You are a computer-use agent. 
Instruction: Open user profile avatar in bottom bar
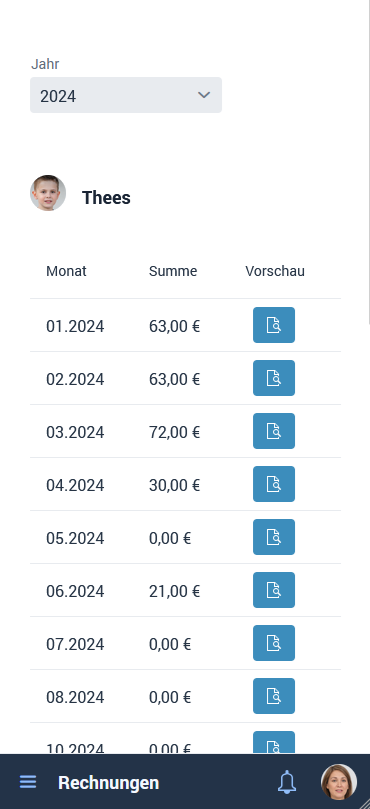pos(339,782)
